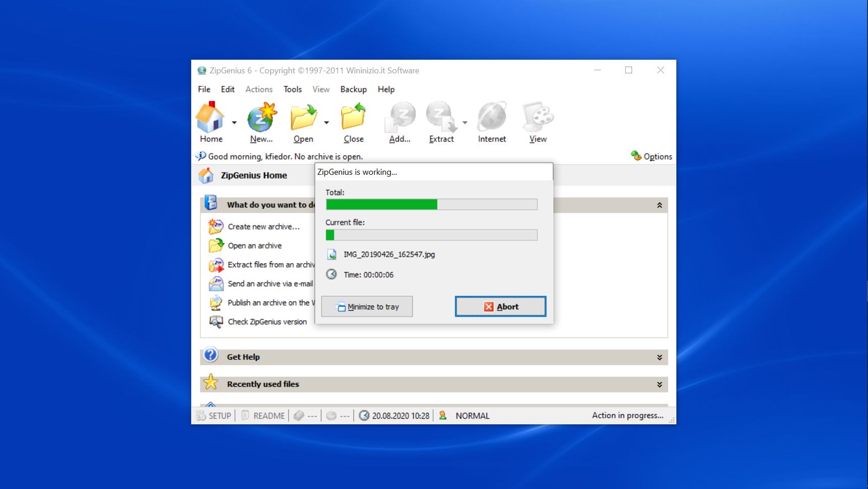Screen dimensions: 868x489
Task: Click the status bar user icon
Action: (x=443, y=415)
